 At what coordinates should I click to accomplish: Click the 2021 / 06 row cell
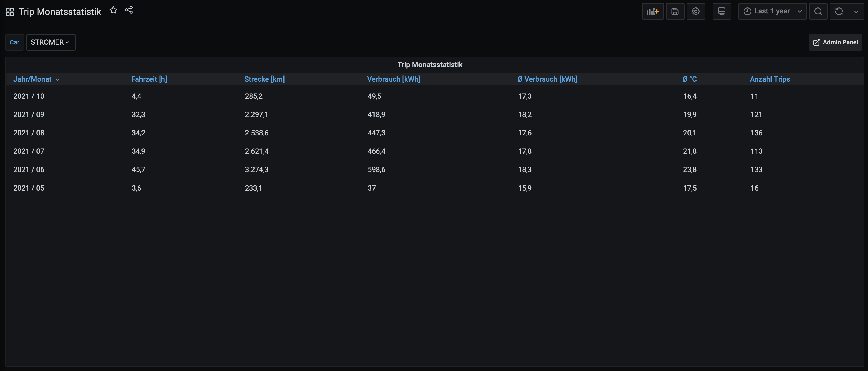[x=29, y=170]
